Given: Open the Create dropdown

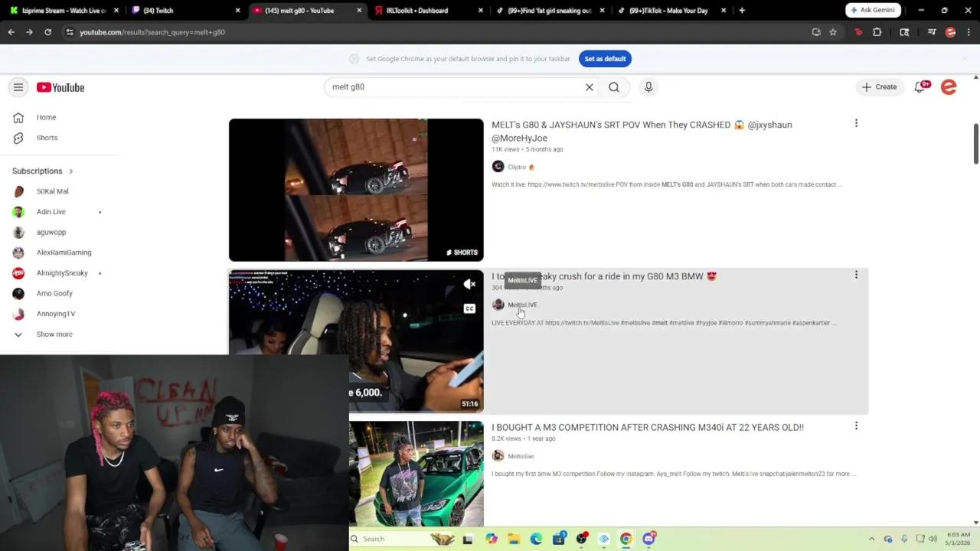Looking at the screenshot, I should point(879,87).
